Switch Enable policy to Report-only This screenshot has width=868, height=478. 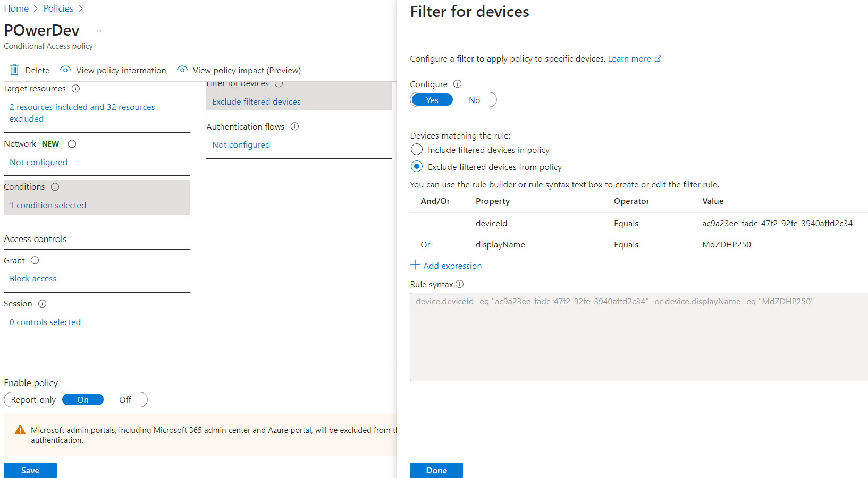pyautogui.click(x=33, y=399)
